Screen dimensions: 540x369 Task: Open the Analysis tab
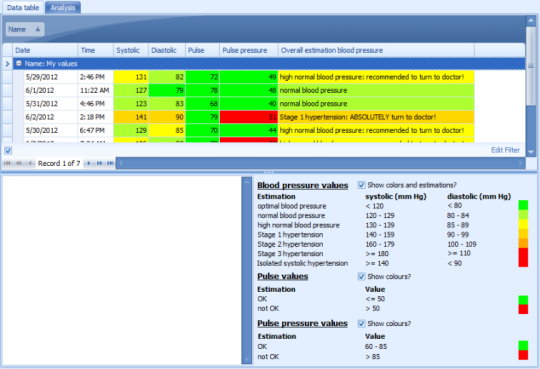[63, 7]
